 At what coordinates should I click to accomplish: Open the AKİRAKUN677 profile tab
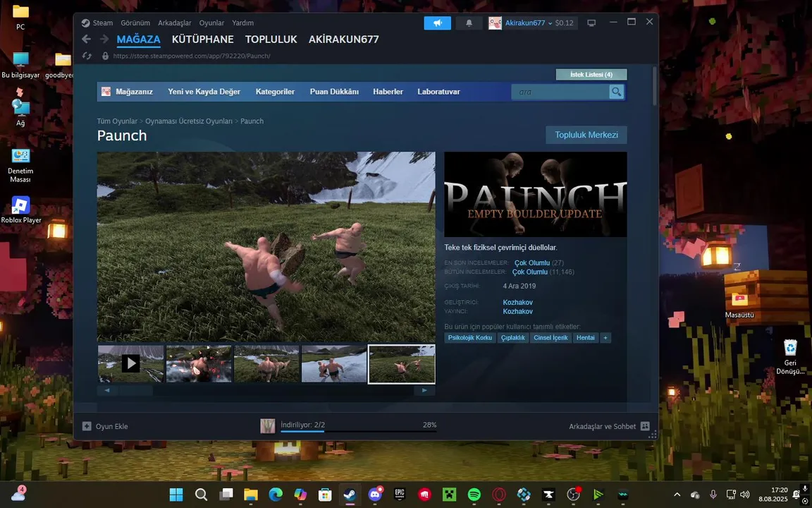(344, 40)
